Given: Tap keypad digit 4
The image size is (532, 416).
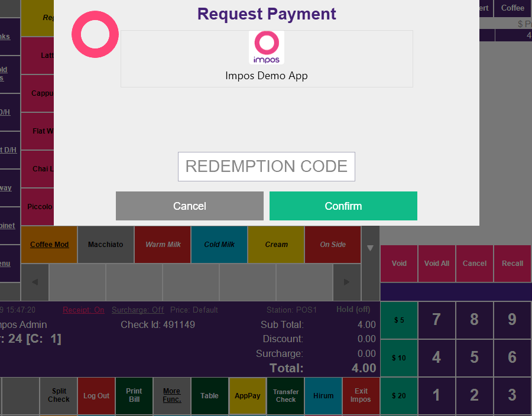Looking at the screenshot, I should [437, 357].
